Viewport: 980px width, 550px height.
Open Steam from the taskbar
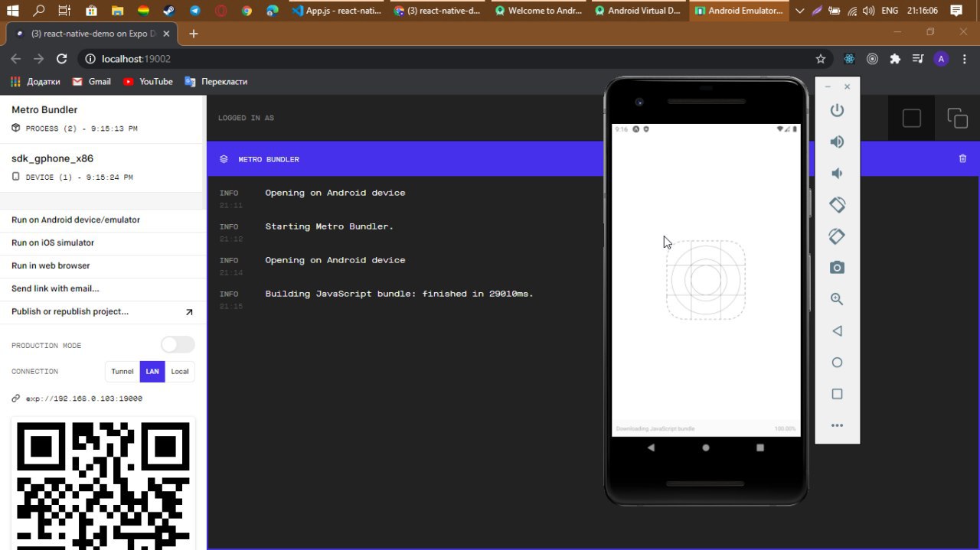coord(168,11)
